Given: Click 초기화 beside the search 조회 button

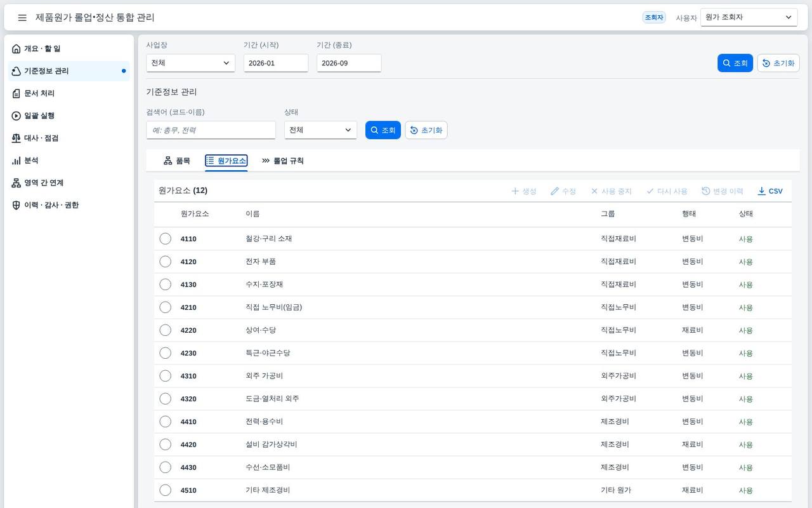Looking at the screenshot, I should [x=426, y=130].
